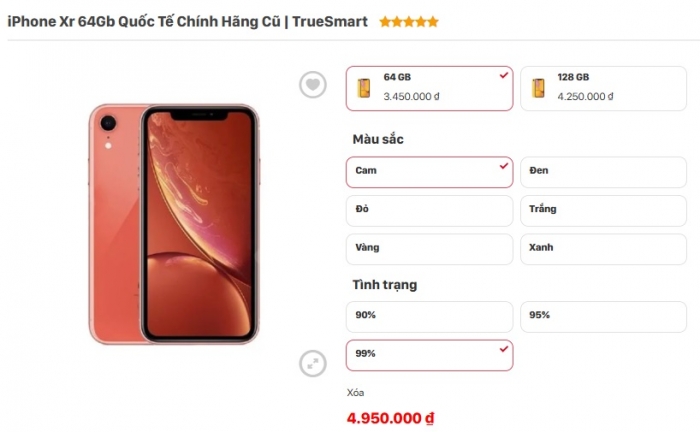
Task: Choose the Đen color option
Action: click(604, 172)
